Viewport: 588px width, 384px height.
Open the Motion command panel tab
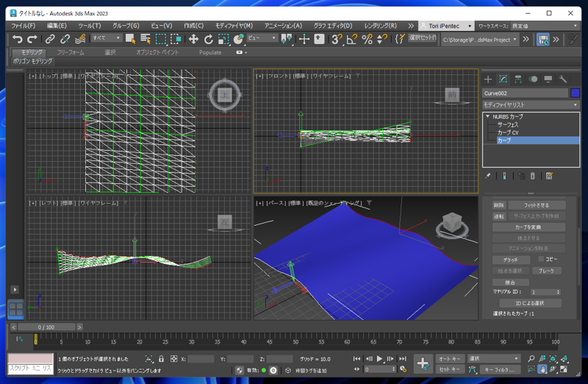pyautogui.click(x=533, y=79)
